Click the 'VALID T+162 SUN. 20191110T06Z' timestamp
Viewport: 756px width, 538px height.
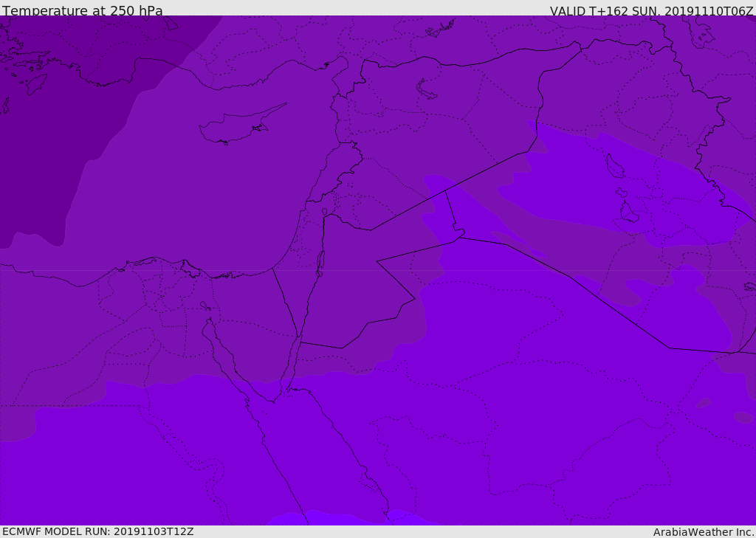click(651, 11)
